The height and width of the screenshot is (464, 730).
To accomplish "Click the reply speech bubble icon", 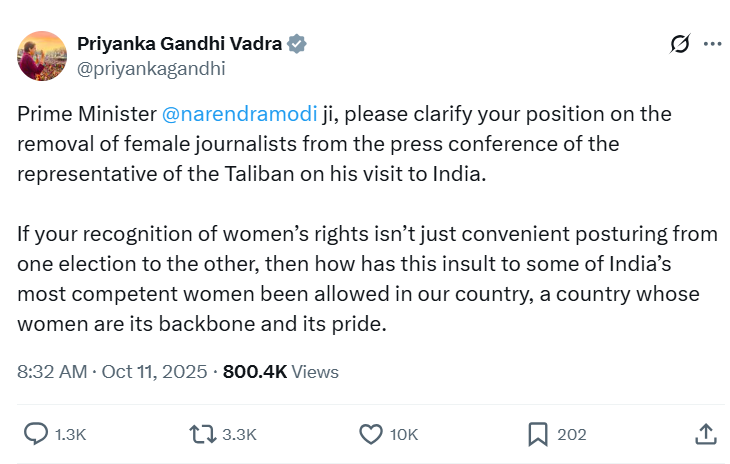I will (36, 434).
